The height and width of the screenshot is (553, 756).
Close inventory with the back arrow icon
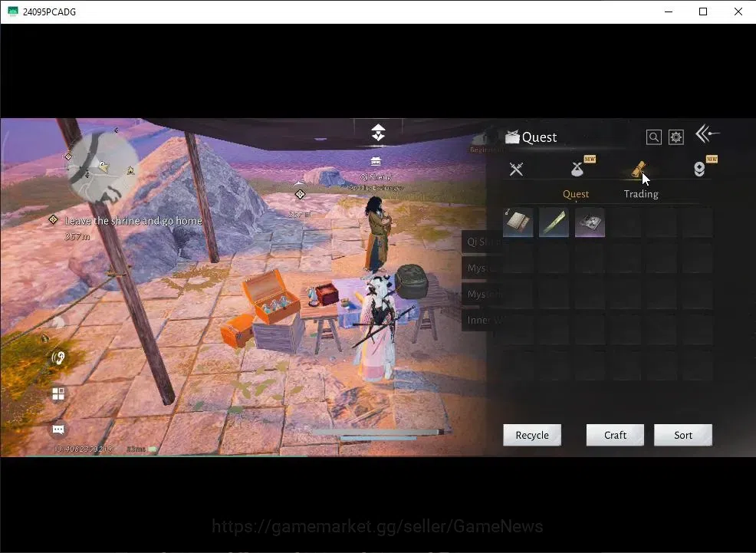point(707,133)
